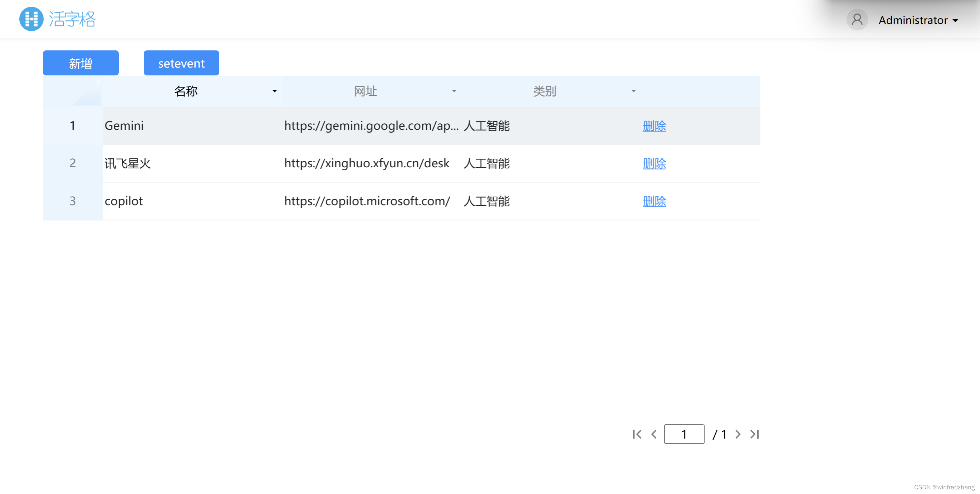The width and height of the screenshot is (980, 494).
Task: Go to the next page
Action: click(738, 434)
